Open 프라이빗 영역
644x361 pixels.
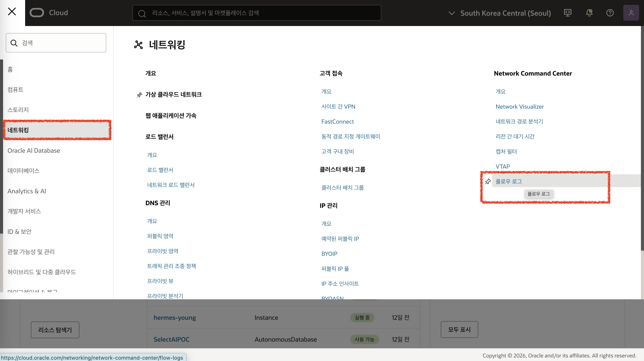163,251
